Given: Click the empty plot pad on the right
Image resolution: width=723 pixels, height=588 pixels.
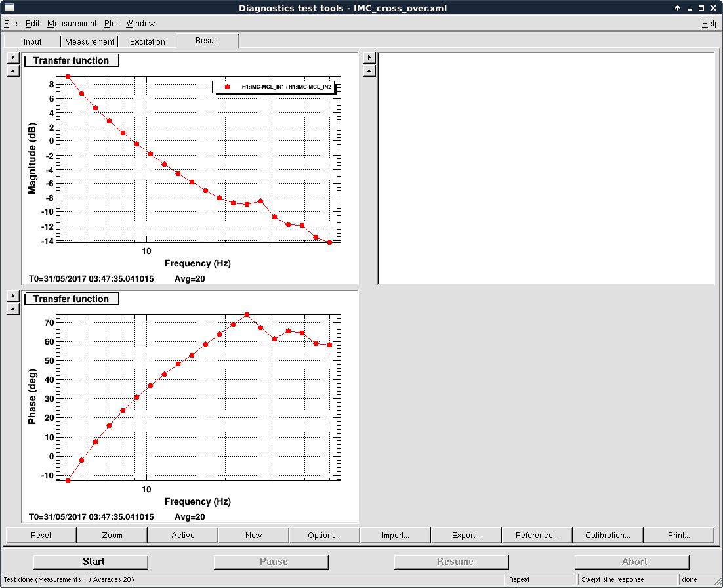Looking at the screenshot, I should tap(547, 169).
